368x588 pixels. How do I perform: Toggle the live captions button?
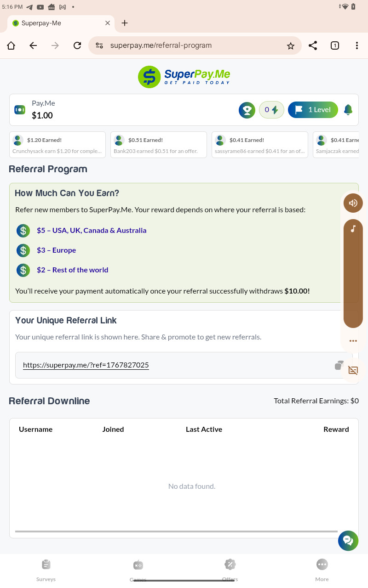[x=353, y=370]
